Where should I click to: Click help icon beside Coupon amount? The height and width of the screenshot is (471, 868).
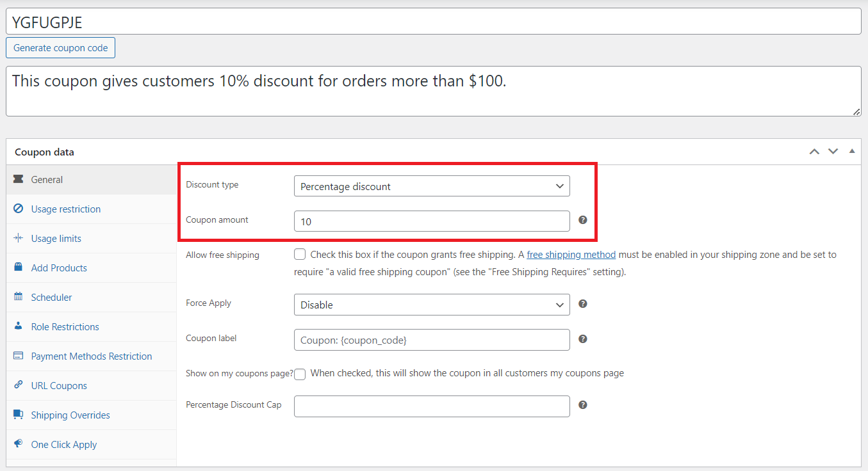pos(582,220)
